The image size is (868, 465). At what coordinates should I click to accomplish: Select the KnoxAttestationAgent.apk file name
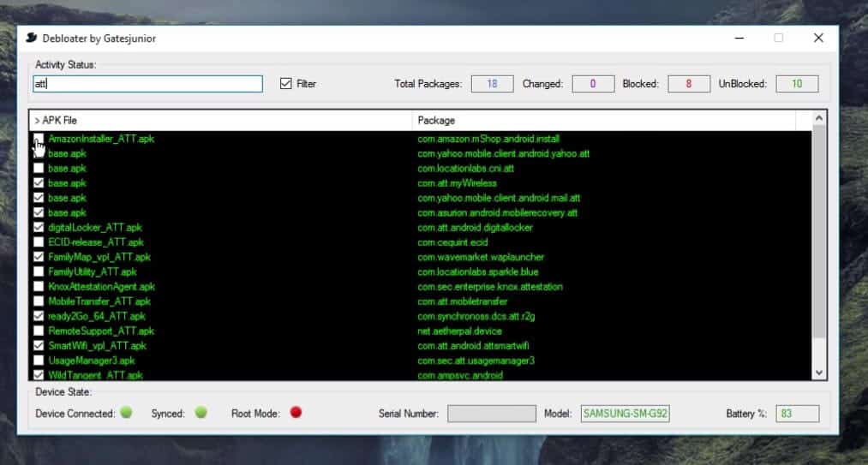[x=101, y=287]
